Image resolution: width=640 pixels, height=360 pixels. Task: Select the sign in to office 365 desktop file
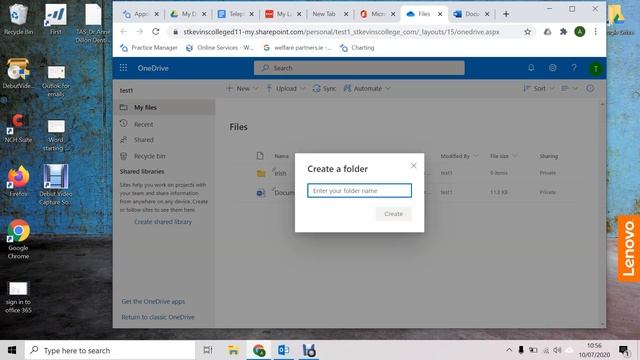click(x=18, y=297)
